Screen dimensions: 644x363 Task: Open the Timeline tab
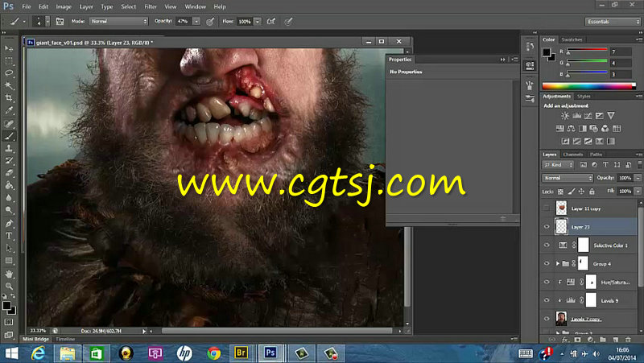pos(65,339)
